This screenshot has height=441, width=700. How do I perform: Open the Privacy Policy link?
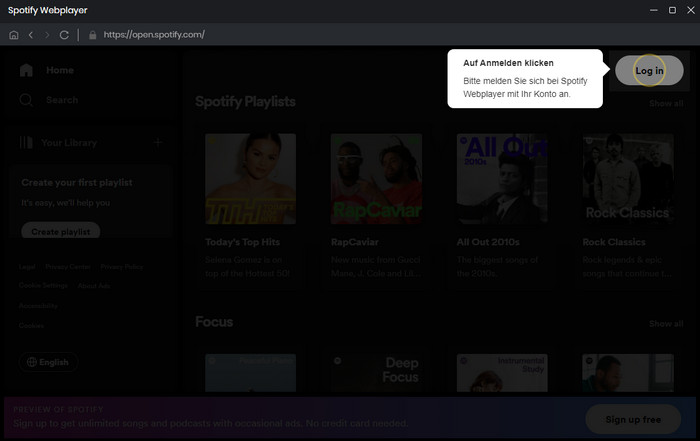pos(122,267)
